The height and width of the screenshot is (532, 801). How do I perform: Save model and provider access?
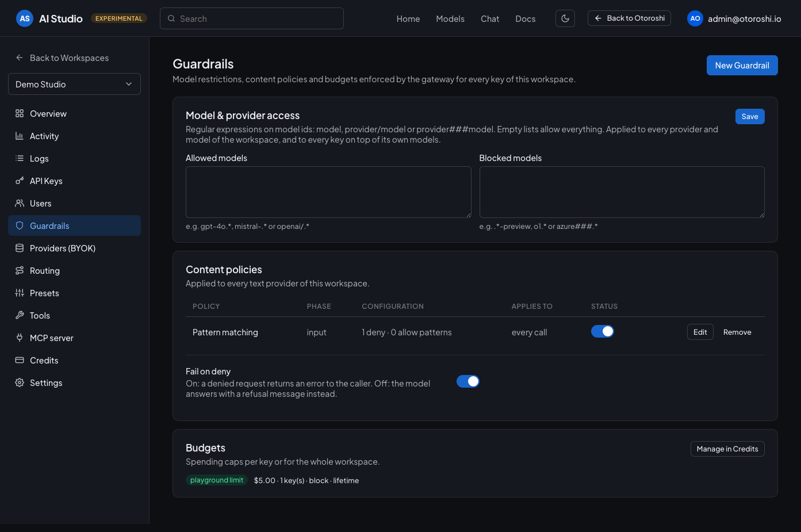(750, 116)
